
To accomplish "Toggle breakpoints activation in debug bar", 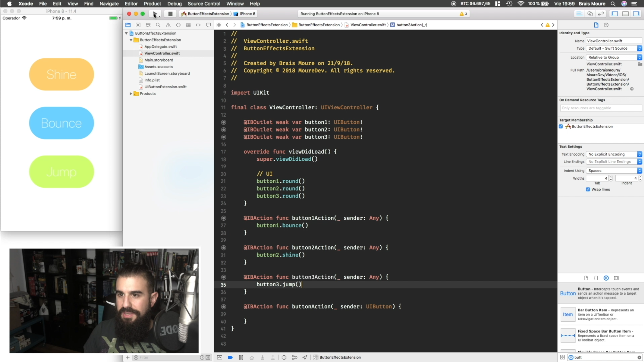I will pyautogui.click(x=230, y=357).
